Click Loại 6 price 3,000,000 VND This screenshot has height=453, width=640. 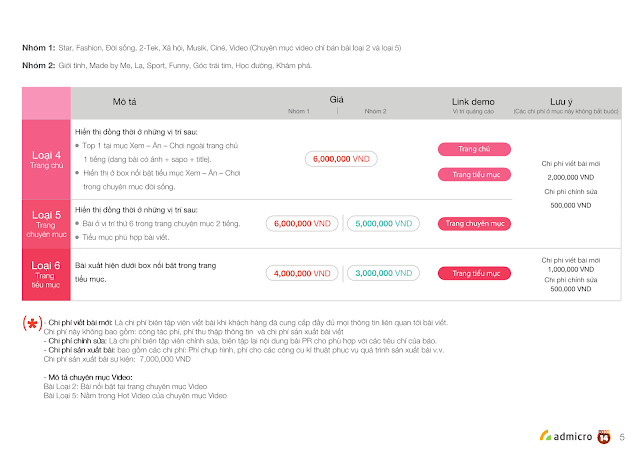tap(383, 273)
